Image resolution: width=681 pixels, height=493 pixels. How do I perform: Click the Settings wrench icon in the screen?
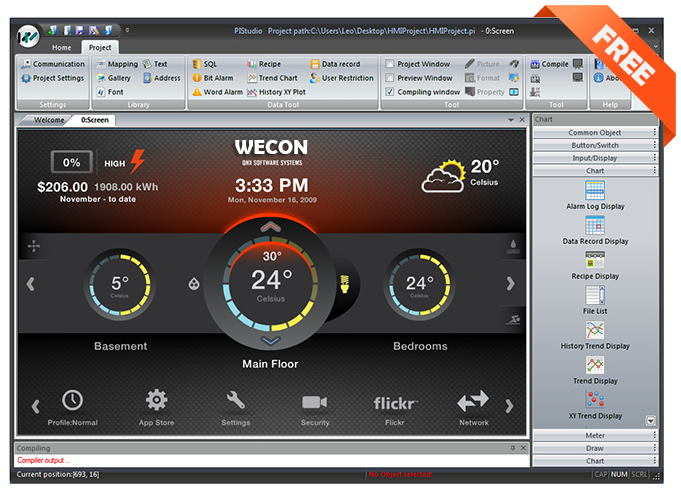[x=236, y=400]
